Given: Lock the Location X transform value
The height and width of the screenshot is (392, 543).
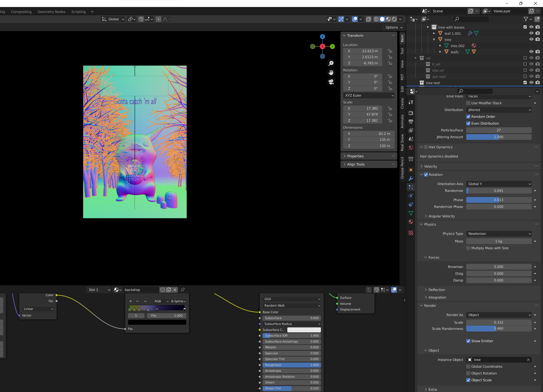Looking at the screenshot, I should [390, 51].
